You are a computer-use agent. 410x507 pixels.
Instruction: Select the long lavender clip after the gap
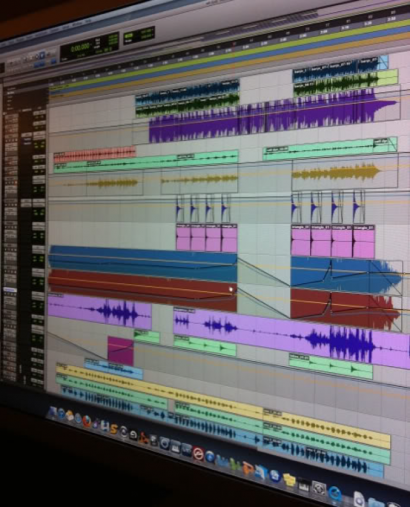tap(292, 337)
